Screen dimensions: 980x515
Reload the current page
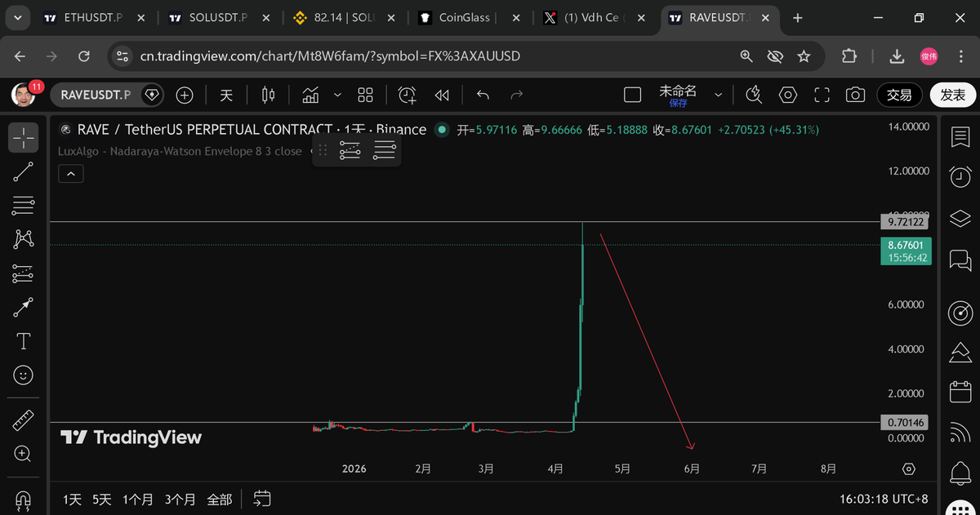[x=84, y=56]
